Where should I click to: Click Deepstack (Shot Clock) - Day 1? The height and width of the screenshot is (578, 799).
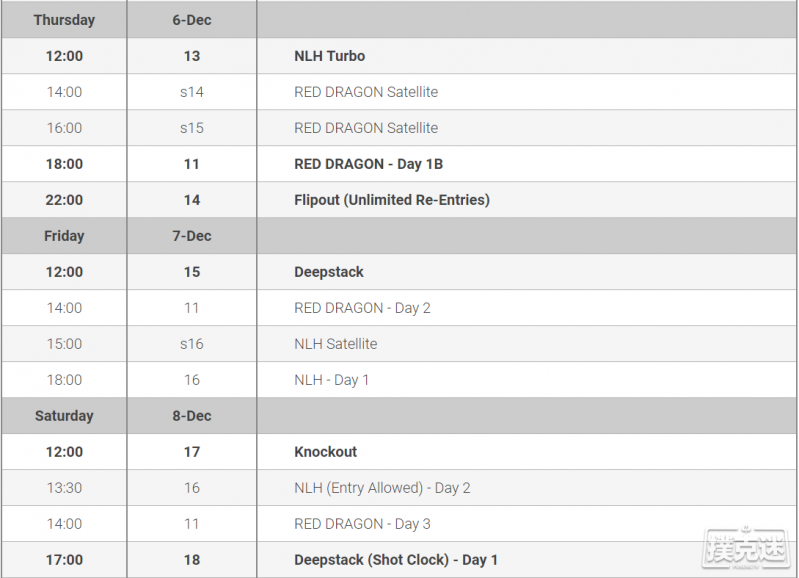(396, 560)
